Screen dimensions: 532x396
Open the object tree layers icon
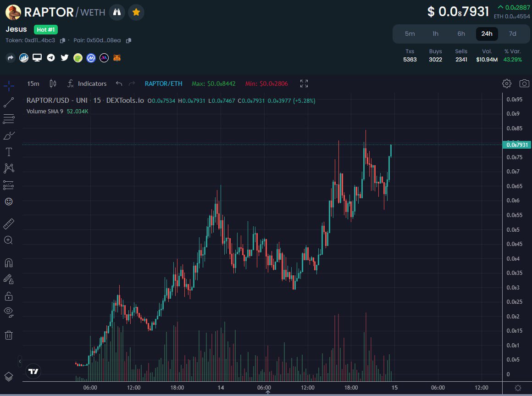click(x=9, y=376)
